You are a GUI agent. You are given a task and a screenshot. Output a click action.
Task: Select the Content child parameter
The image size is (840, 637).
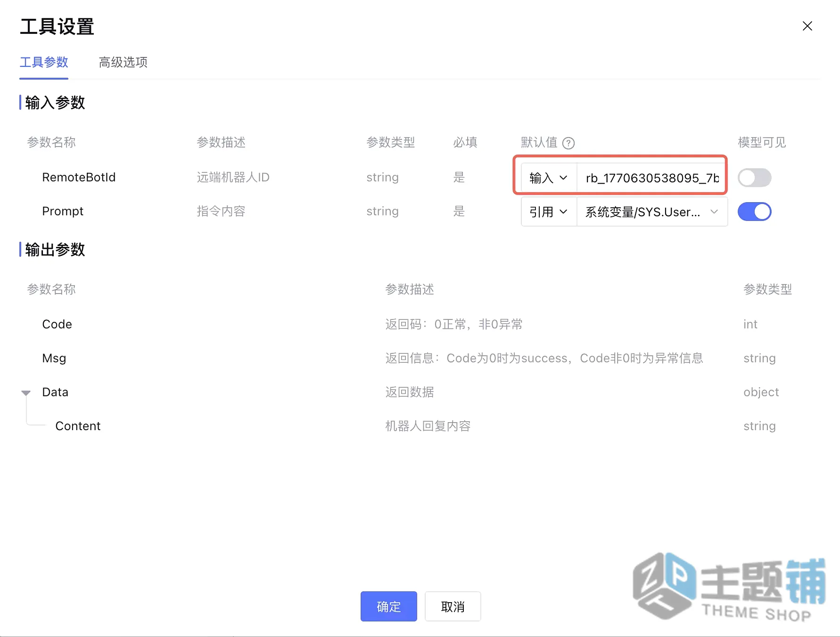pos(78,426)
